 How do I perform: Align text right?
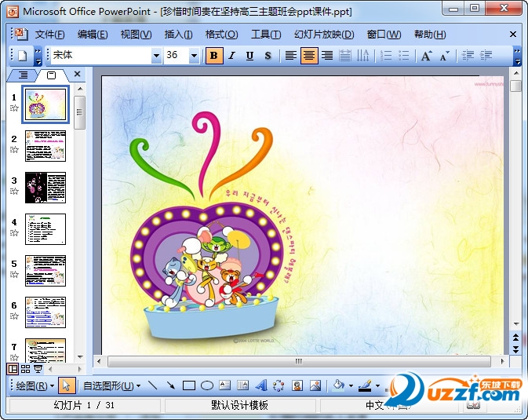coord(326,56)
